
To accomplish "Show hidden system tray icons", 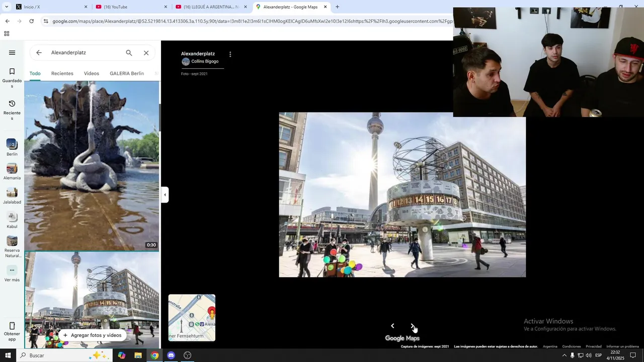I will click(x=564, y=355).
